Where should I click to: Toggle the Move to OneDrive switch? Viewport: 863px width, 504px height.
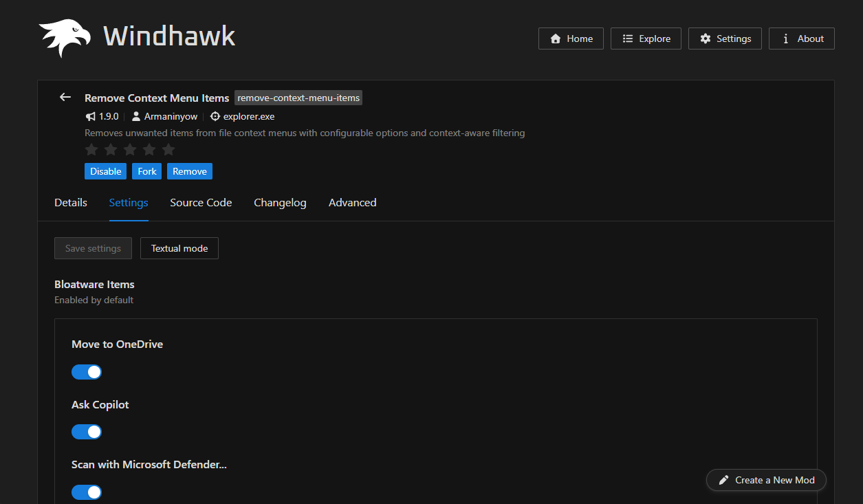87,372
